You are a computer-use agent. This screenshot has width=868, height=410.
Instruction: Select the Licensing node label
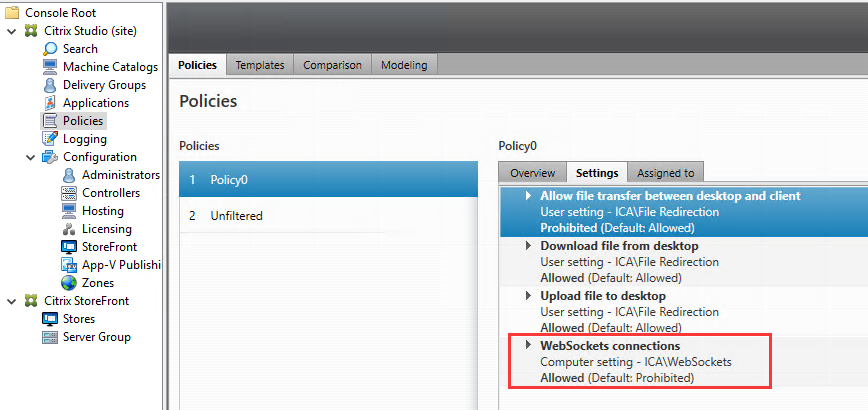tap(107, 229)
